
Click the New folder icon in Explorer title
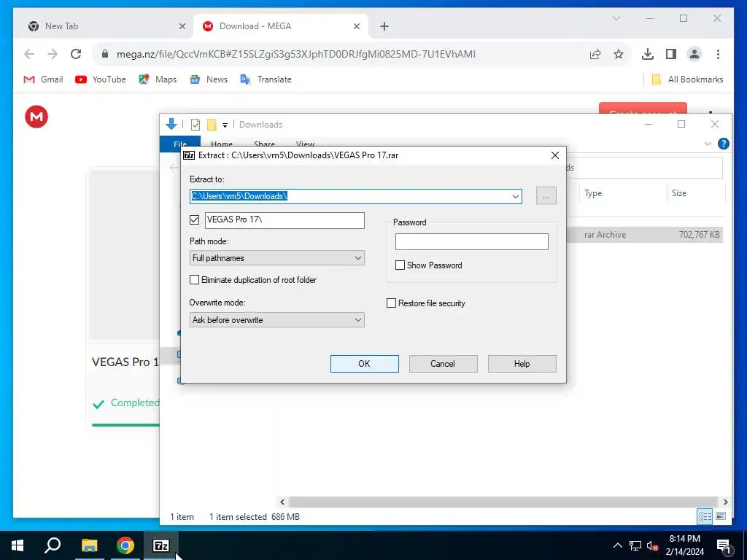(x=212, y=125)
